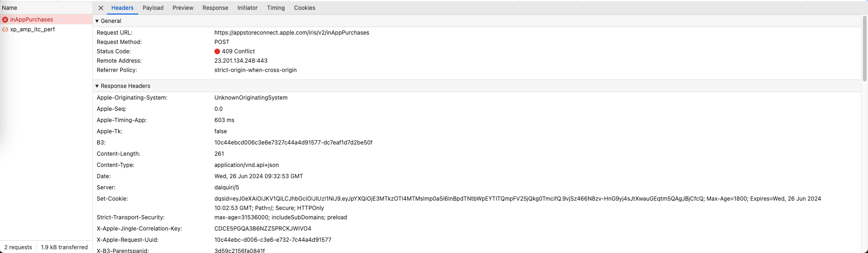
Task: Switch to the Payload tab
Action: click(153, 8)
